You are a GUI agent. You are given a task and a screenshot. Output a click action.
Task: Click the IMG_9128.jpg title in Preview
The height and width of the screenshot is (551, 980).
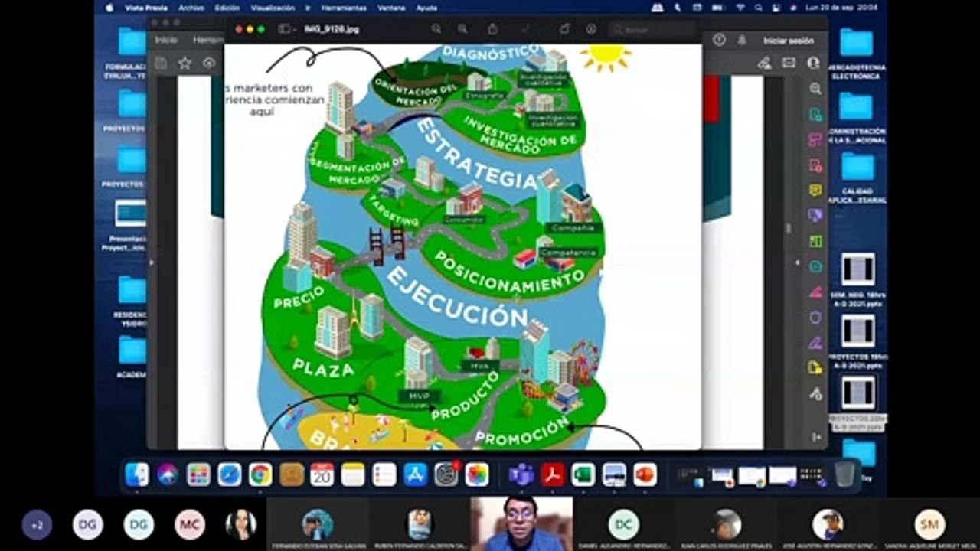pyautogui.click(x=332, y=29)
